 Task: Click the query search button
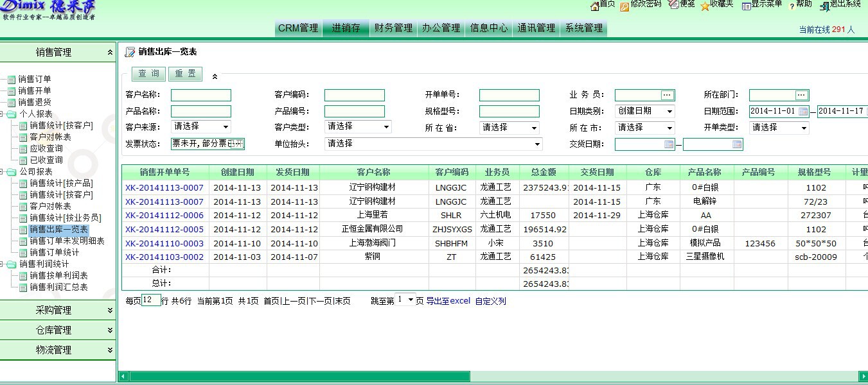[149, 74]
